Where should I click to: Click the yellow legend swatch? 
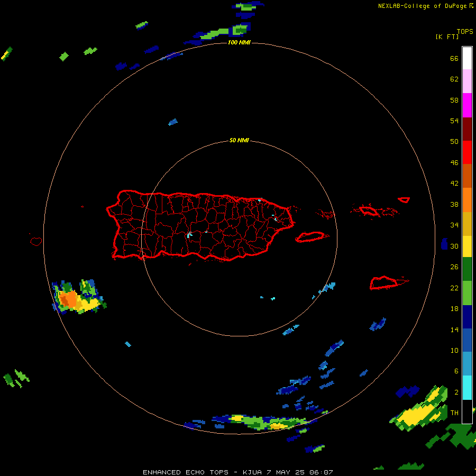click(467, 246)
